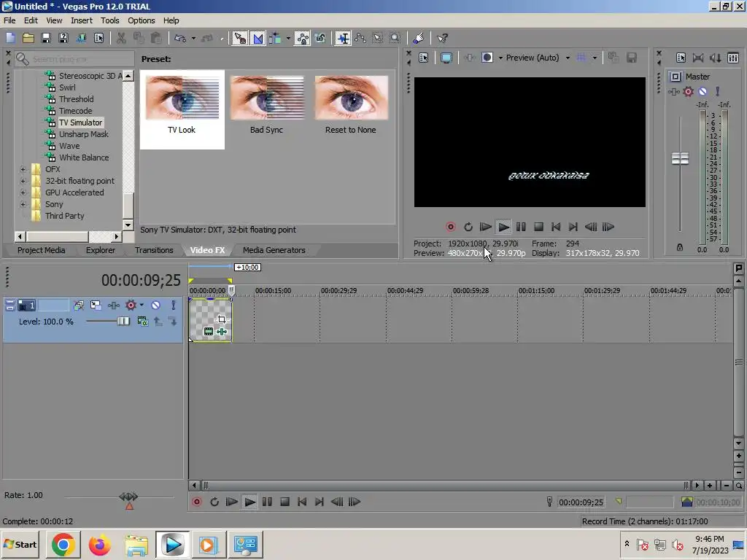Expand the GPU Accelerated folder
This screenshot has height=560, width=747.
(23, 192)
